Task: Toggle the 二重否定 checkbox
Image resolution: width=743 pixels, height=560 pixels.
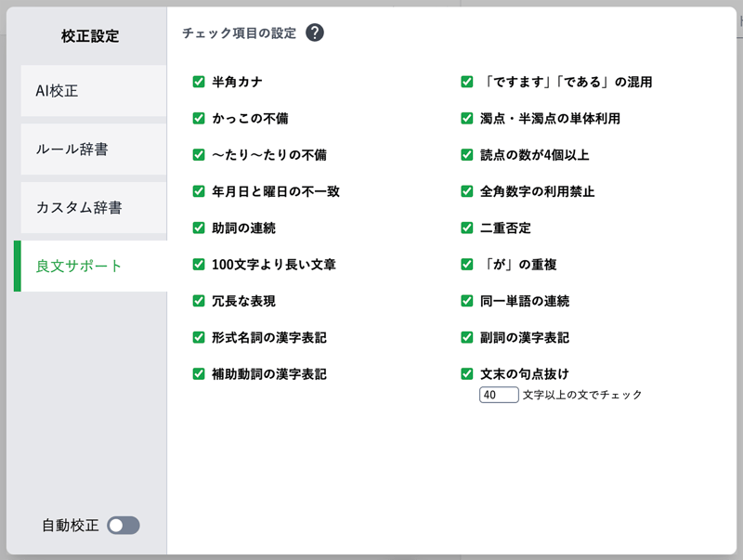Action: click(x=467, y=228)
